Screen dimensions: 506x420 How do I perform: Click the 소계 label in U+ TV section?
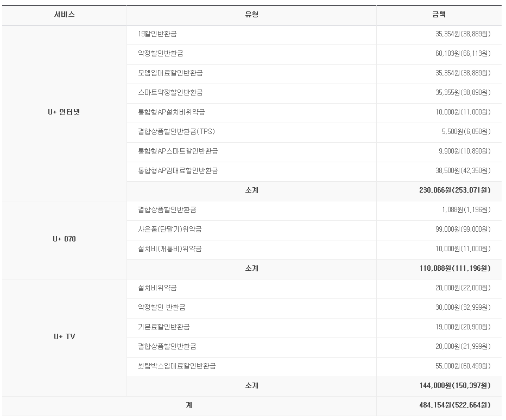coord(251,385)
